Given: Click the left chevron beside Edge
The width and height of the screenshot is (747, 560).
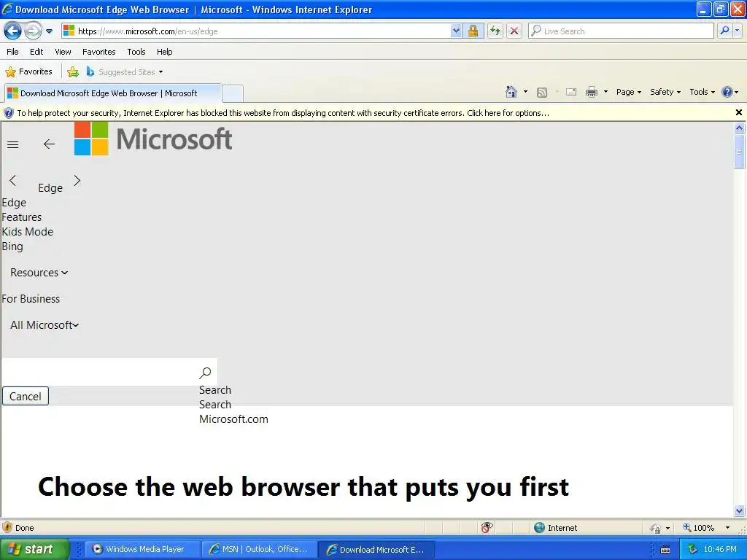Looking at the screenshot, I should click(x=13, y=181).
